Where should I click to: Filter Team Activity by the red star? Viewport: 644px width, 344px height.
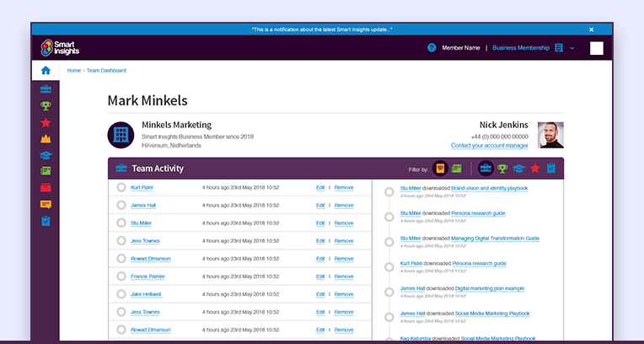tap(534, 168)
